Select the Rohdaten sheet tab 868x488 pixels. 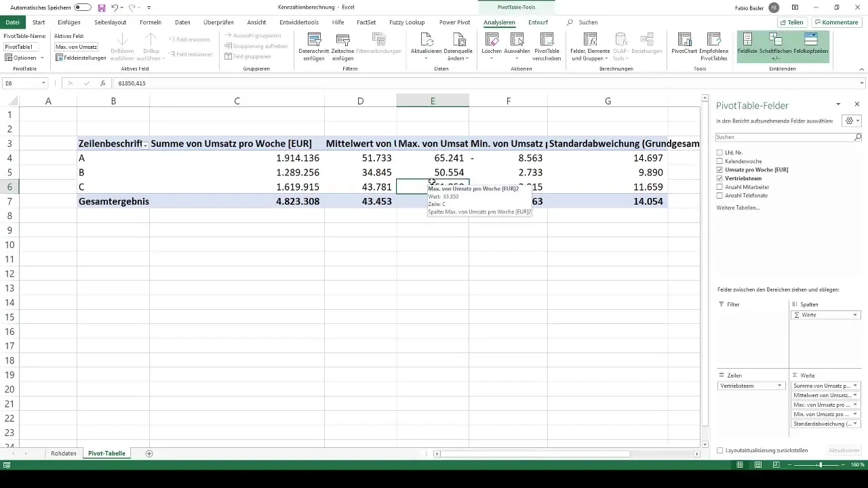(x=64, y=453)
